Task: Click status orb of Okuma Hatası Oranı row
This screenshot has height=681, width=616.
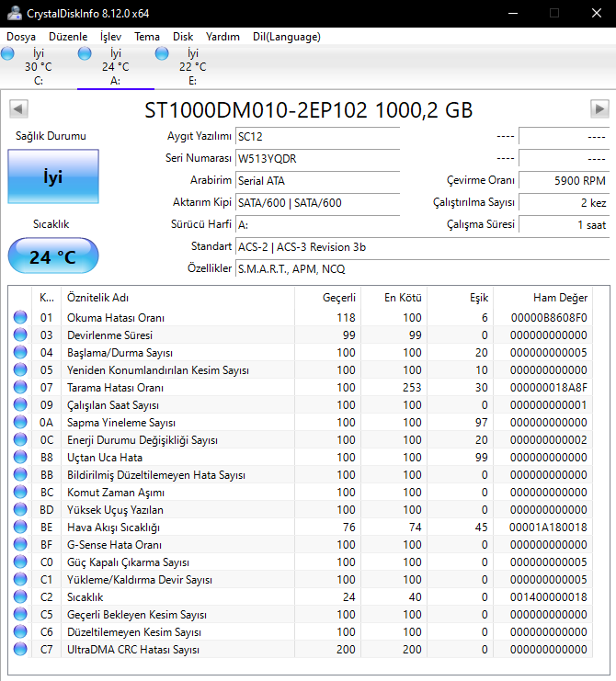Action: click(20, 317)
